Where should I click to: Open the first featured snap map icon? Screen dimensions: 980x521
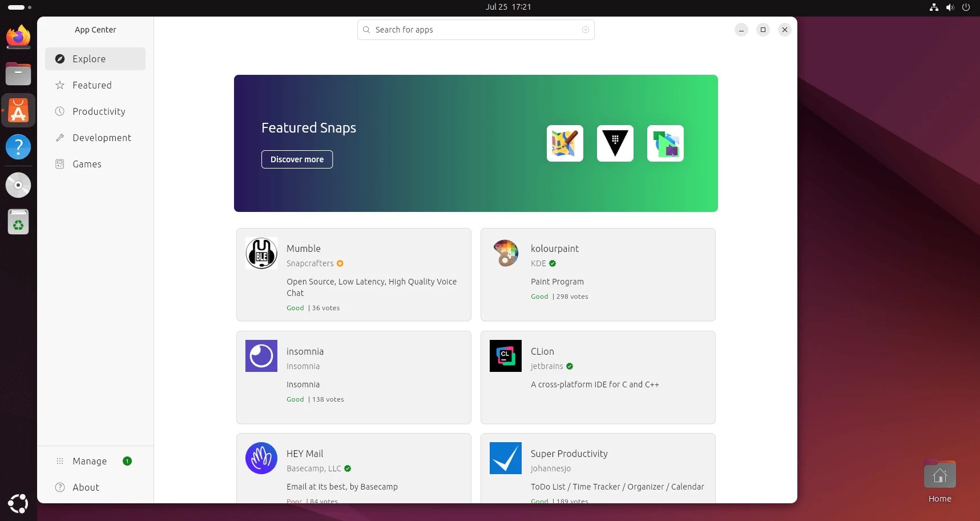(x=565, y=143)
